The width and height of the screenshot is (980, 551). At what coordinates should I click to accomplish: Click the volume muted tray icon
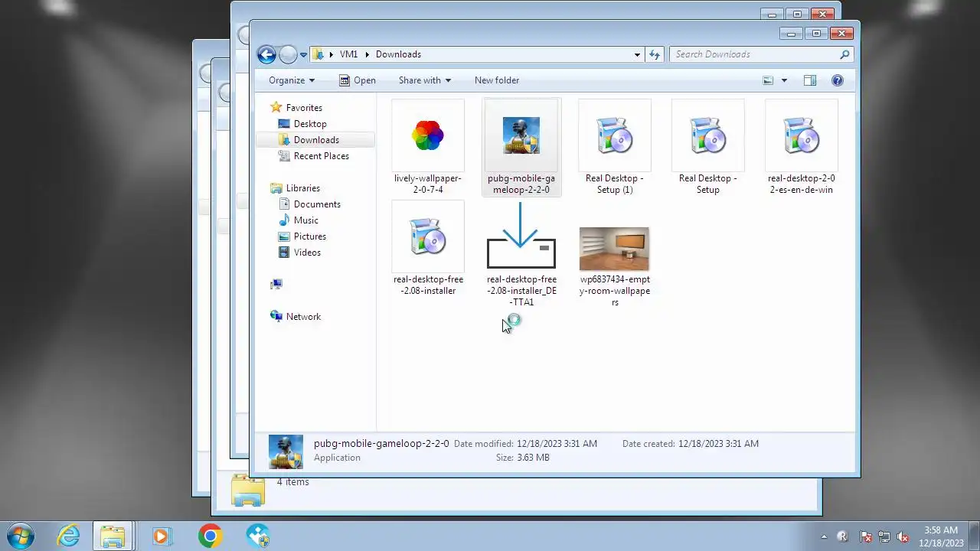(x=903, y=537)
